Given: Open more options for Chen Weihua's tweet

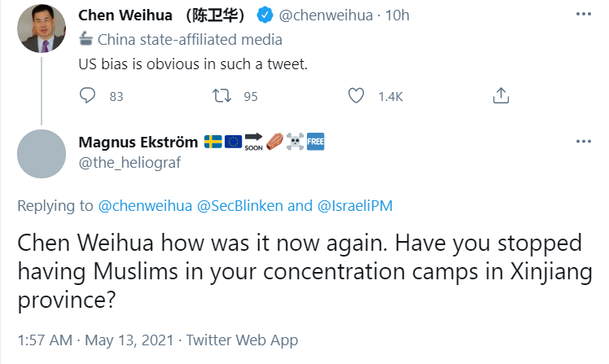Looking at the screenshot, I should point(583,15).
